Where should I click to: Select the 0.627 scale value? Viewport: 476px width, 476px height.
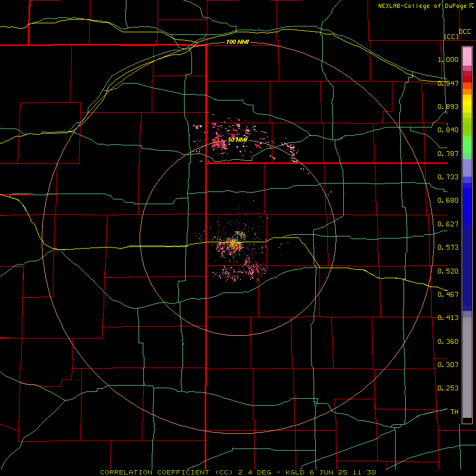(448, 224)
